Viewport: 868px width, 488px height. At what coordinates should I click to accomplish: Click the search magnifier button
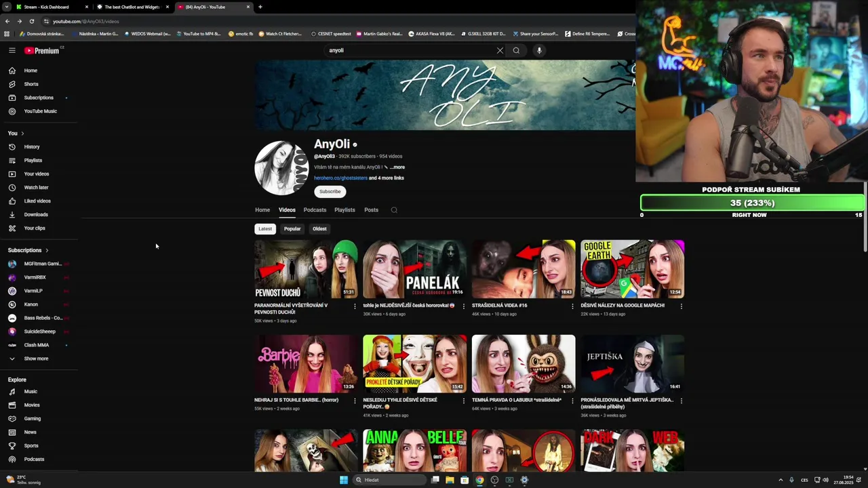tap(516, 50)
